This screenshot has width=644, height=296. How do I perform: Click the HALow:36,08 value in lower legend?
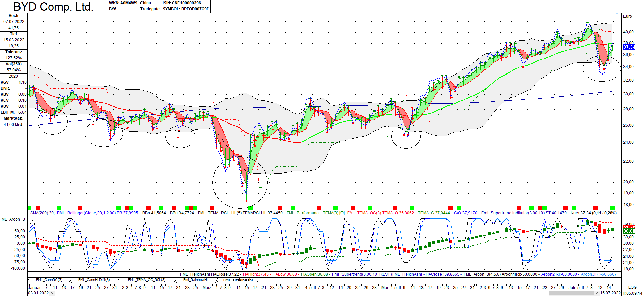coord(285,274)
